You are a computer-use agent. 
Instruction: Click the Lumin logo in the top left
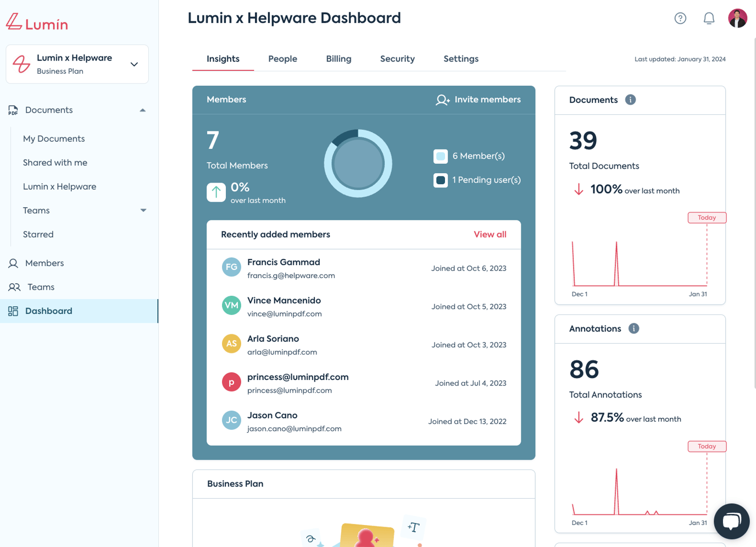[36, 23]
